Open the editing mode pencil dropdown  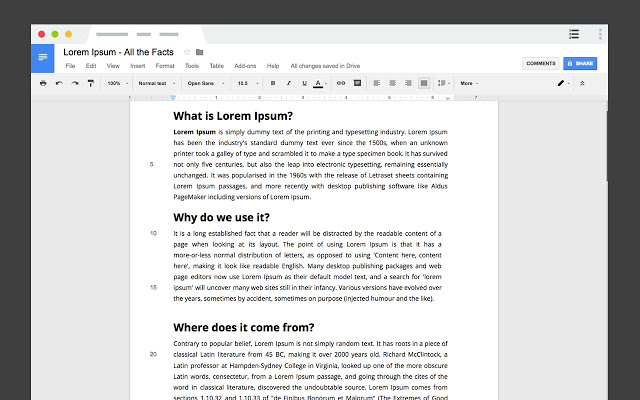(x=563, y=83)
